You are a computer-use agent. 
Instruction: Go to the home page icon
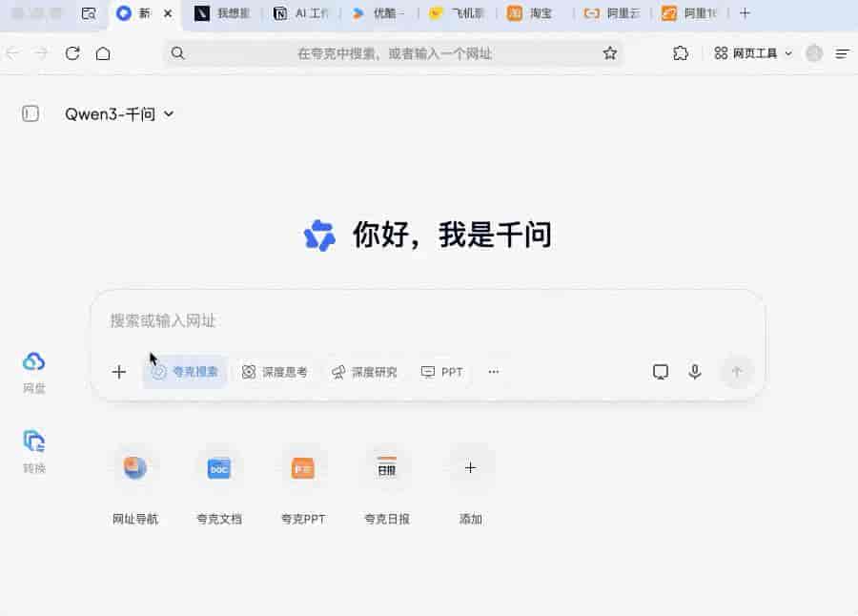pyautogui.click(x=103, y=53)
